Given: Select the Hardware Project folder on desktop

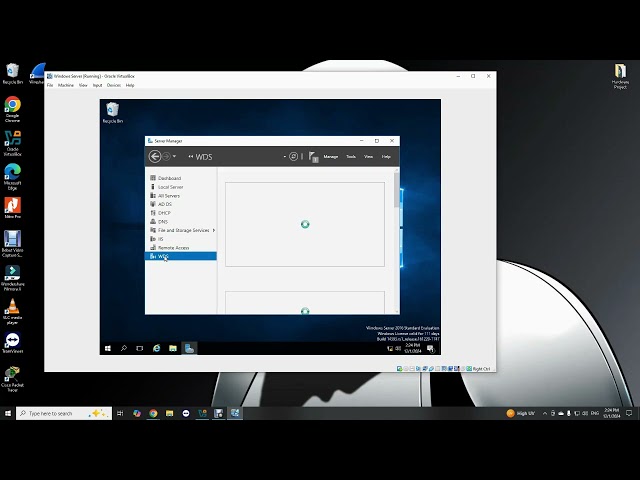Looking at the screenshot, I should pyautogui.click(x=620, y=76).
